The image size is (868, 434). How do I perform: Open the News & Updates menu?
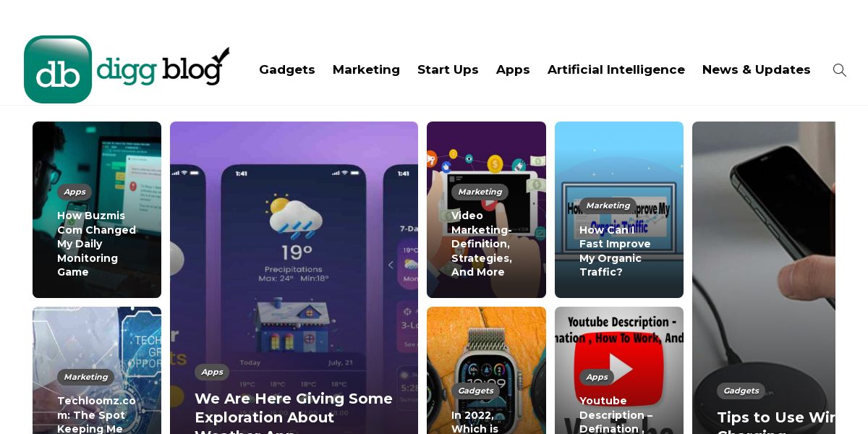[x=757, y=69]
